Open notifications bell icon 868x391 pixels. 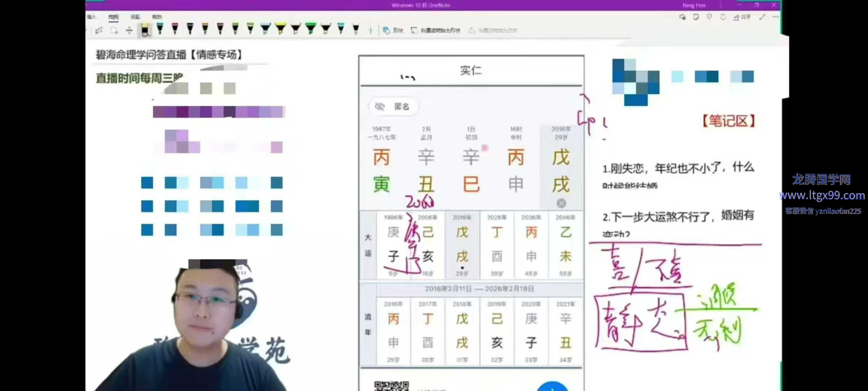click(x=723, y=17)
